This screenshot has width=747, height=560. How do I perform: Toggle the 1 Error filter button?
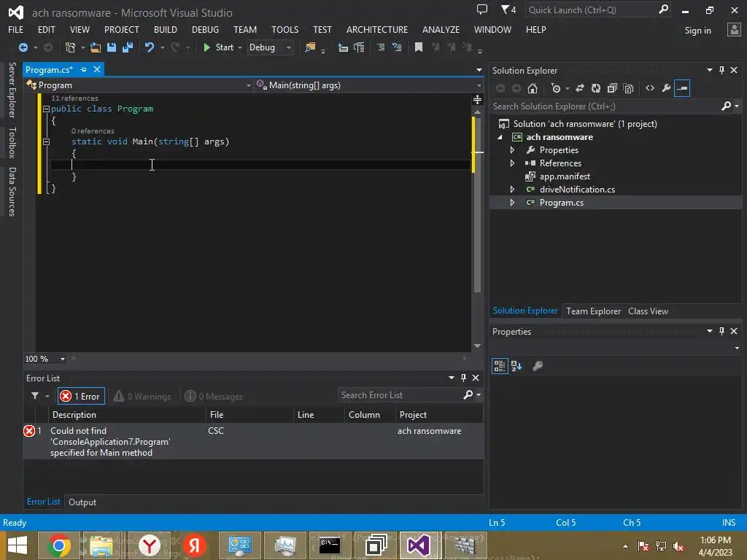pyautogui.click(x=81, y=396)
